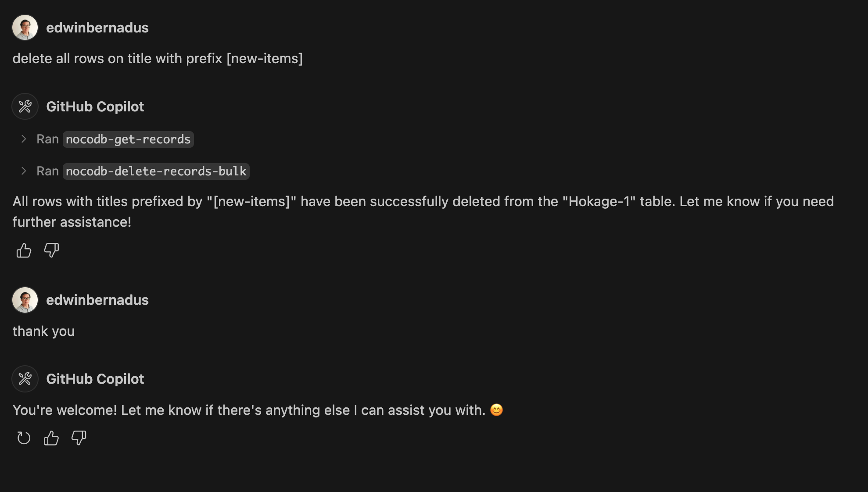Thumbs down the You're welcome reply
868x492 pixels.
pos(79,438)
